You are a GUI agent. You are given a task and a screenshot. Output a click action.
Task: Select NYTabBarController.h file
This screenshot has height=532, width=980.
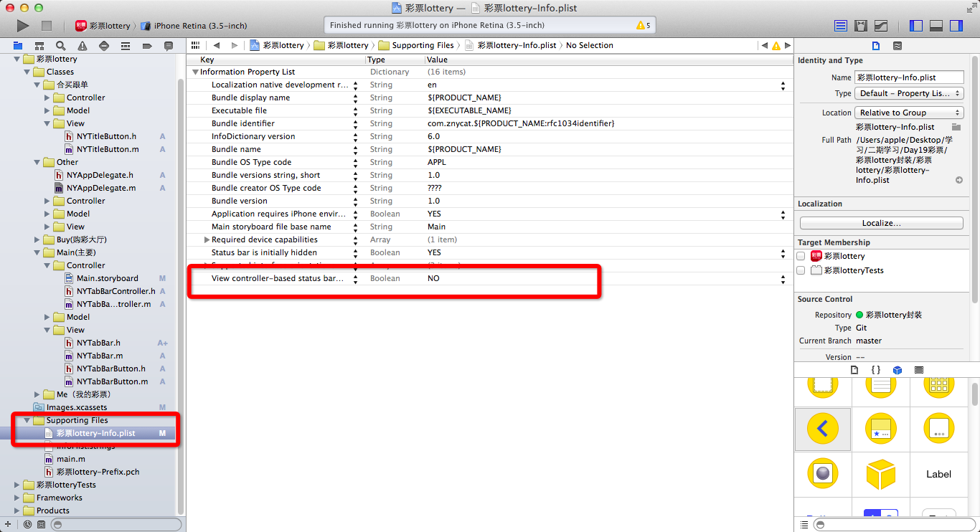pyautogui.click(x=116, y=291)
